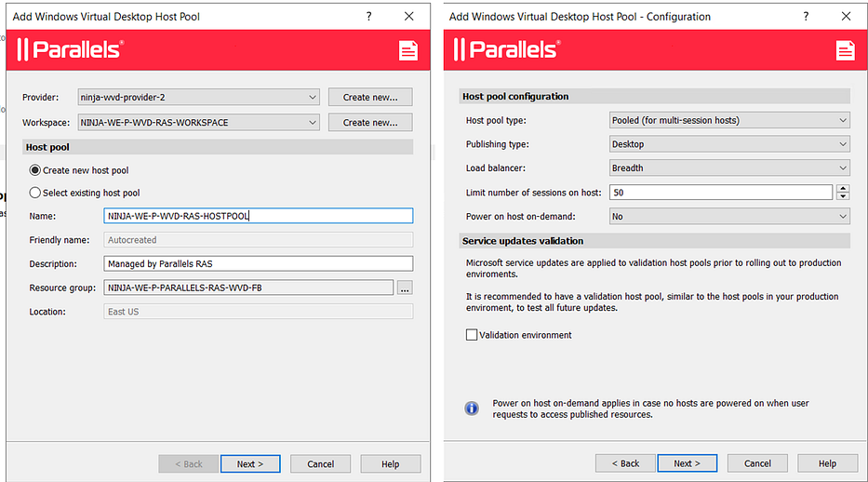
Task: Edit the Description field
Action: (x=258, y=263)
